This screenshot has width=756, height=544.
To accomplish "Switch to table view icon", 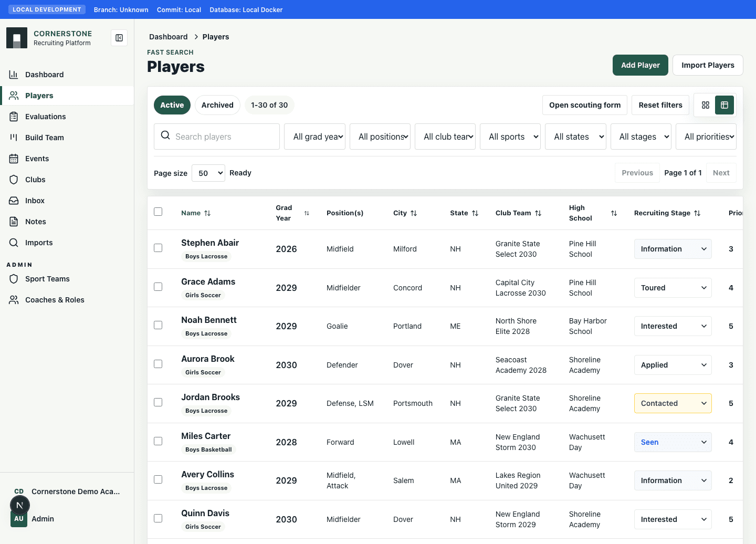I will pos(724,105).
